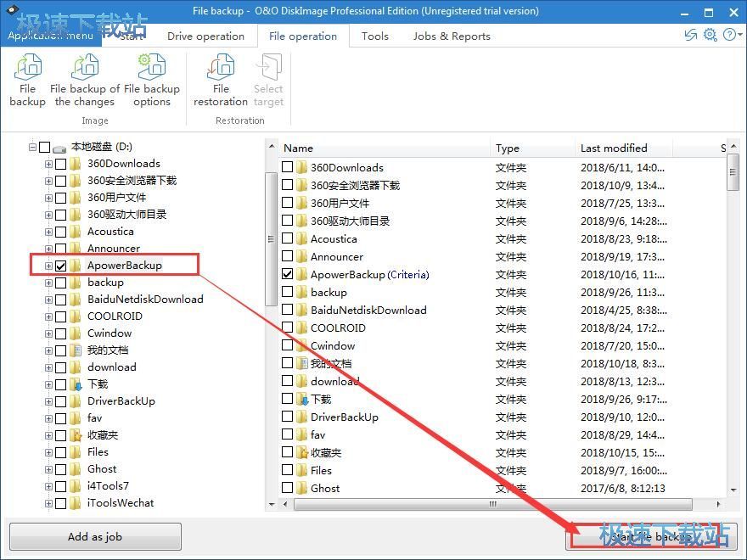The height and width of the screenshot is (560, 747).
Task: Click the Start file backup button
Action: (x=651, y=536)
